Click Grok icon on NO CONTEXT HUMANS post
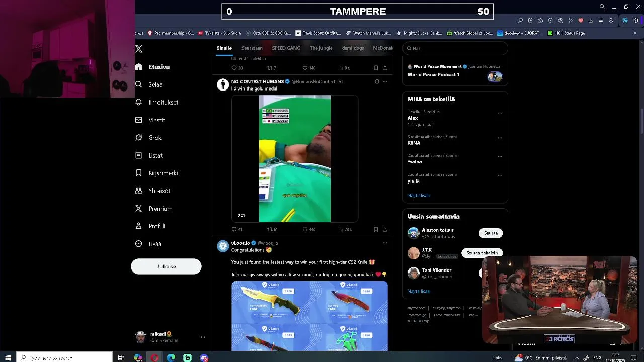The height and width of the screenshot is (362, 644). tap(377, 81)
